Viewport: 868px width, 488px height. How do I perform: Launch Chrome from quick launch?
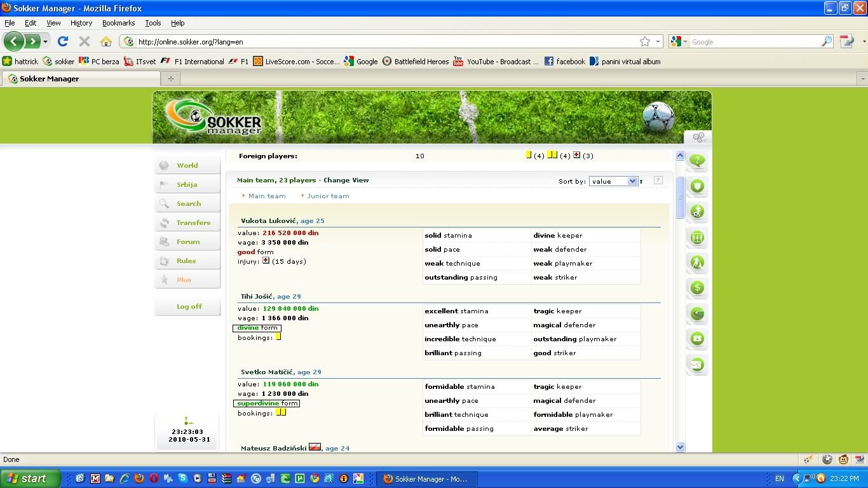coord(315,478)
